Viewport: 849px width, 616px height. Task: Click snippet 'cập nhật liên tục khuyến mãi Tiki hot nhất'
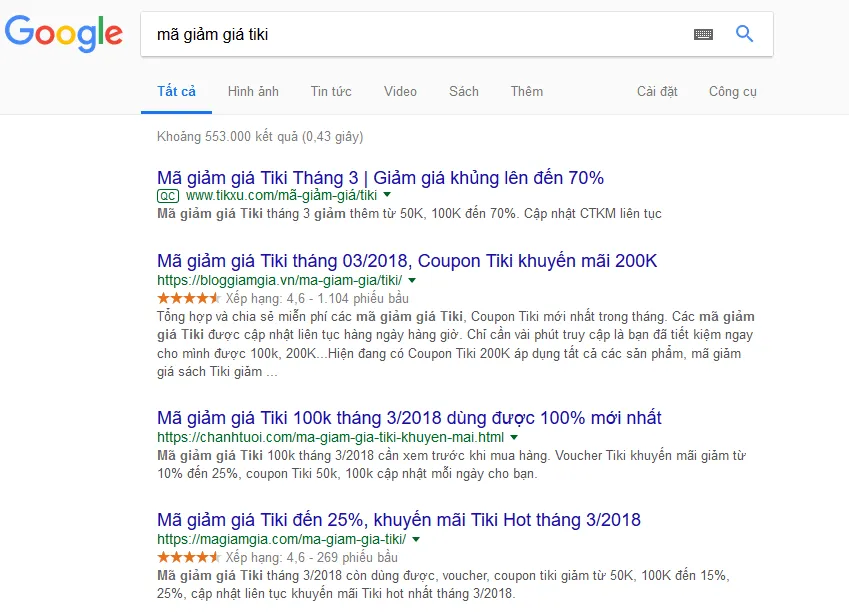pos(352,594)
